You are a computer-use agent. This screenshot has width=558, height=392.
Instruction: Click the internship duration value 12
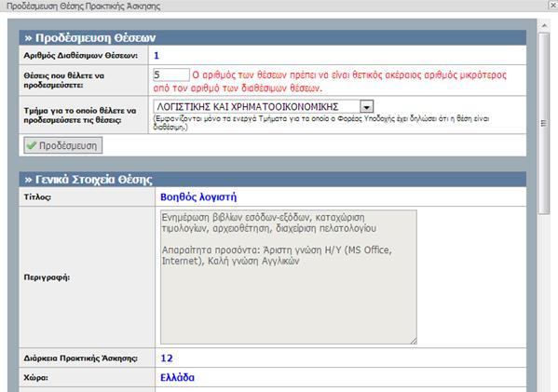tap(167, 358)
